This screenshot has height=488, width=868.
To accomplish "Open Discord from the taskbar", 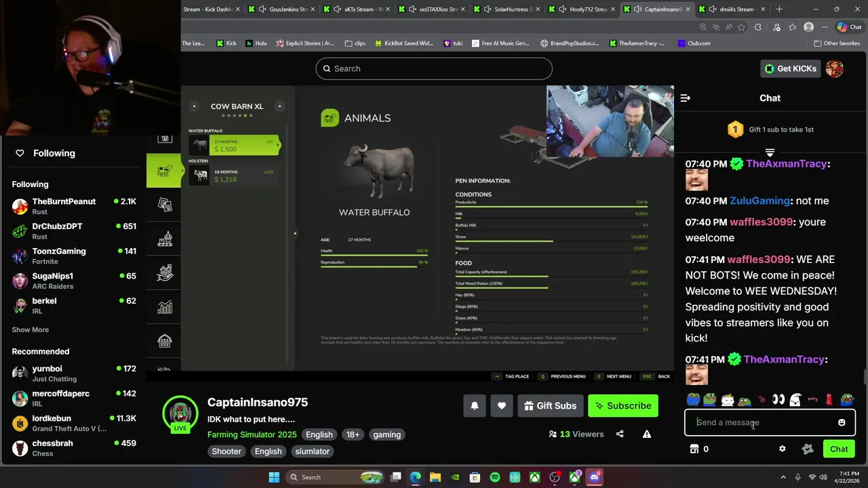I will click(595, 477).
